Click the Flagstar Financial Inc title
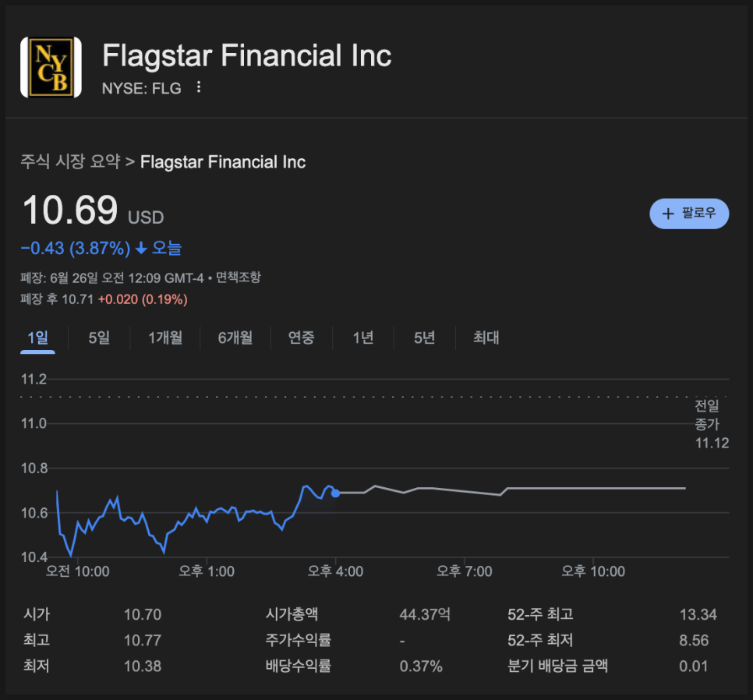 coord(246,56)
